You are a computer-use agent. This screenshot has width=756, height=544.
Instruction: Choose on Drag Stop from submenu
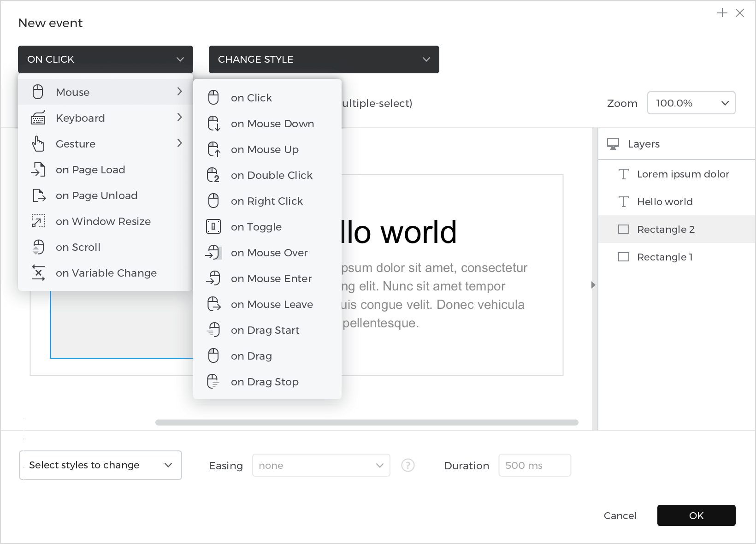tap(267, 382)
